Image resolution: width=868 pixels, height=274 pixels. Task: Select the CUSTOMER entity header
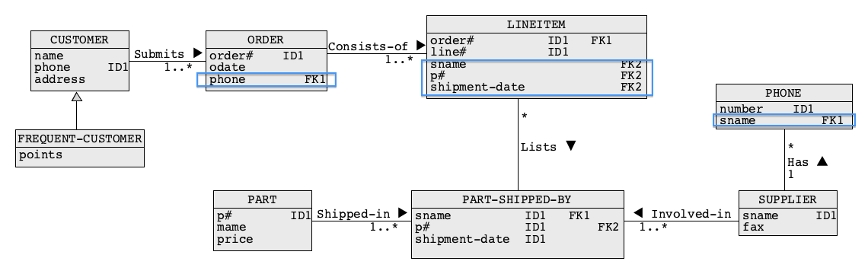pos(80,40)
